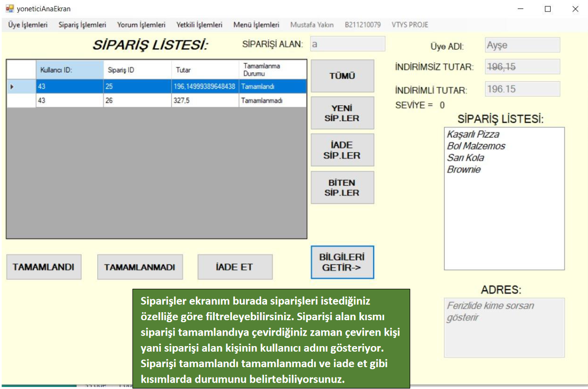The height and width of the screenshot is (389, 588).
Task: Open the Yorum İşlemleri menu
Action: click(141, 25)
